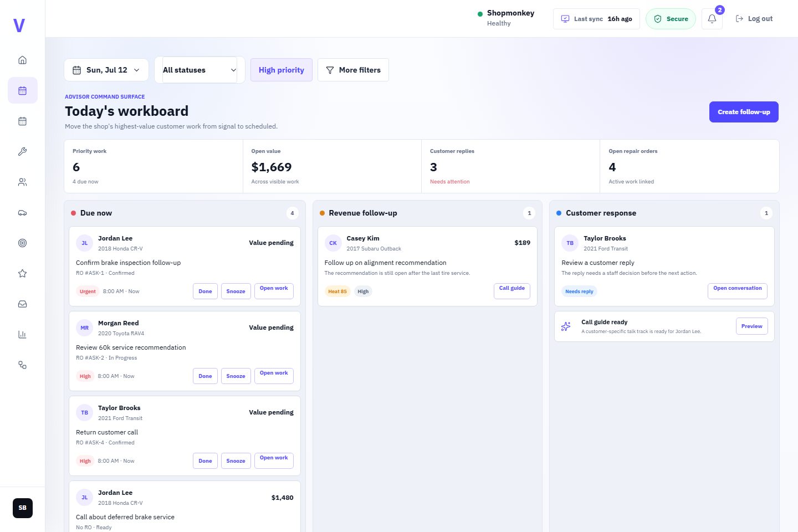This screenshot has height=532, width=798.
Task: Snooze the Confirm brake inspection follow-up
Action: click(236, 291)
